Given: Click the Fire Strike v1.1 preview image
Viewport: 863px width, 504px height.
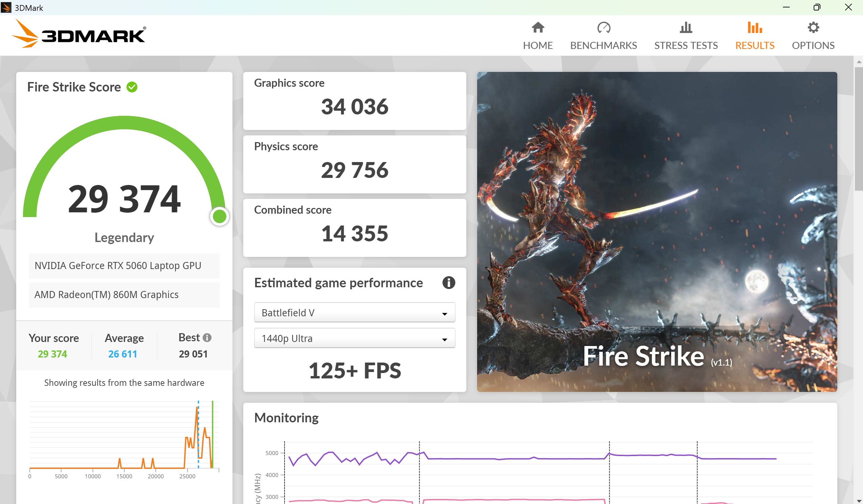Looking at the screenshot, I should [x=657, y=231].
